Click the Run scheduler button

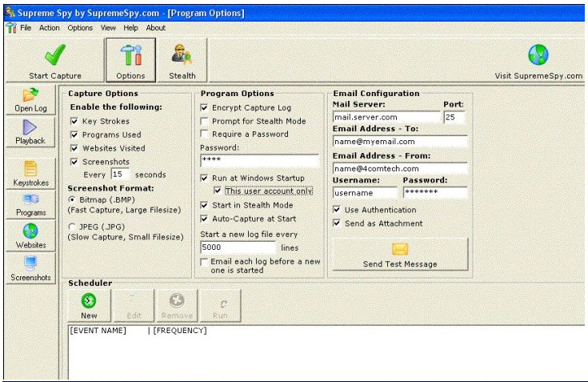pos(220,306)
